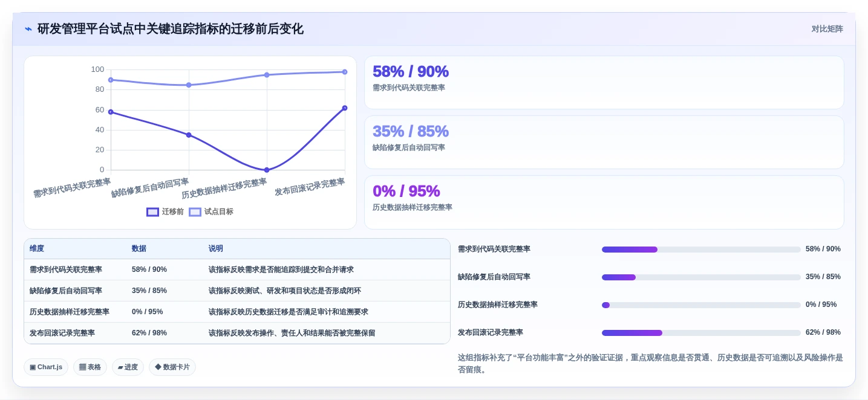Click 迁移前 data point at 需求到代码关联完整率
Image resolution: width=868 pixels, height=400 pixels.
click(x=111, y=112)
